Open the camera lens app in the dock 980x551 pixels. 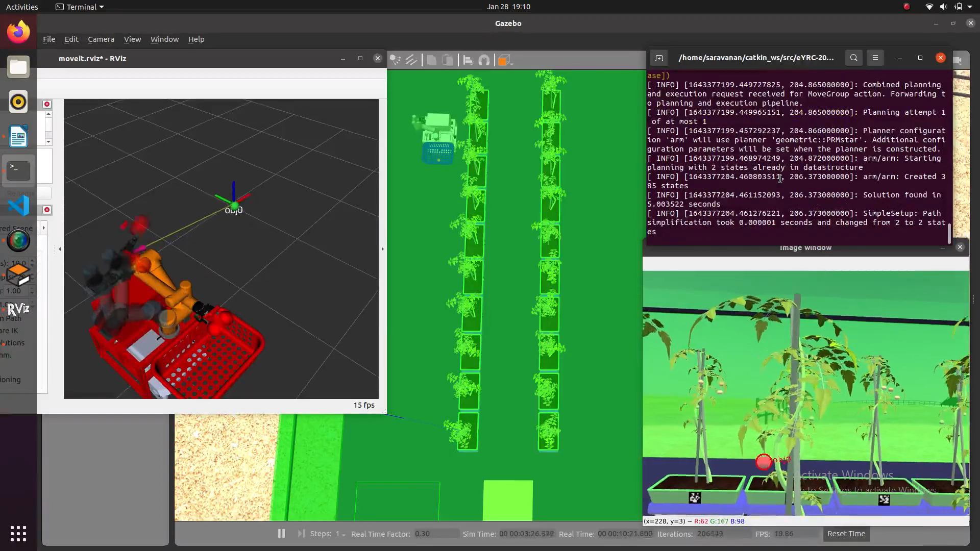[x=18, y=240]
